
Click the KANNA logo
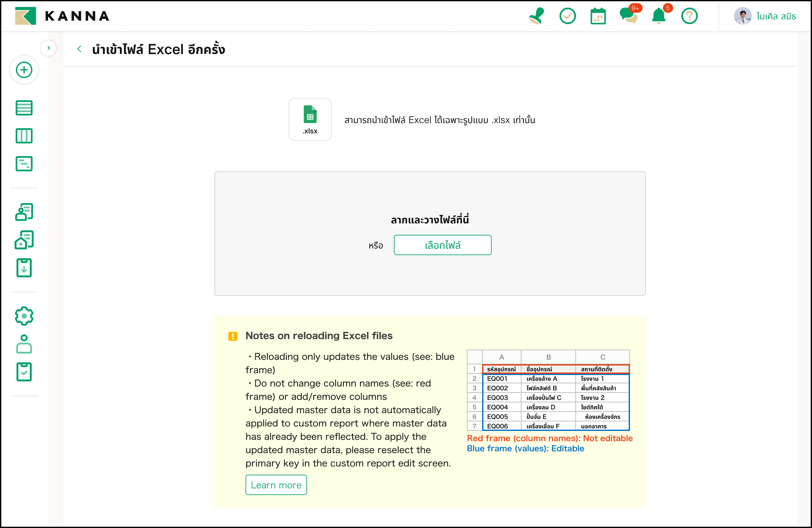click(62, 16)
